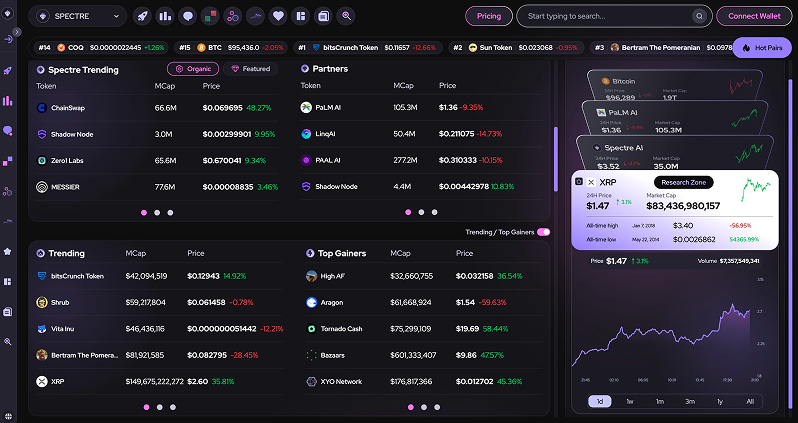
Task: Click the main panel vertical scrollbar
Action: (556, 159)
